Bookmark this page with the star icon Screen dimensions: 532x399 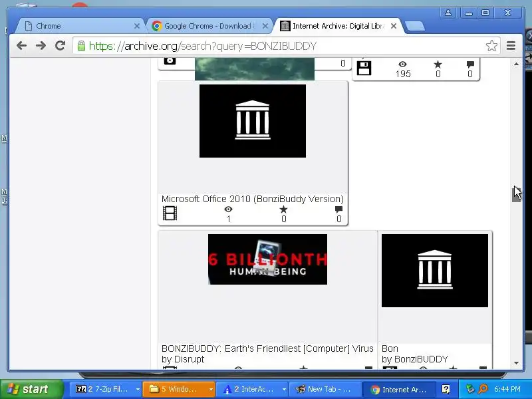coord(491,45)
